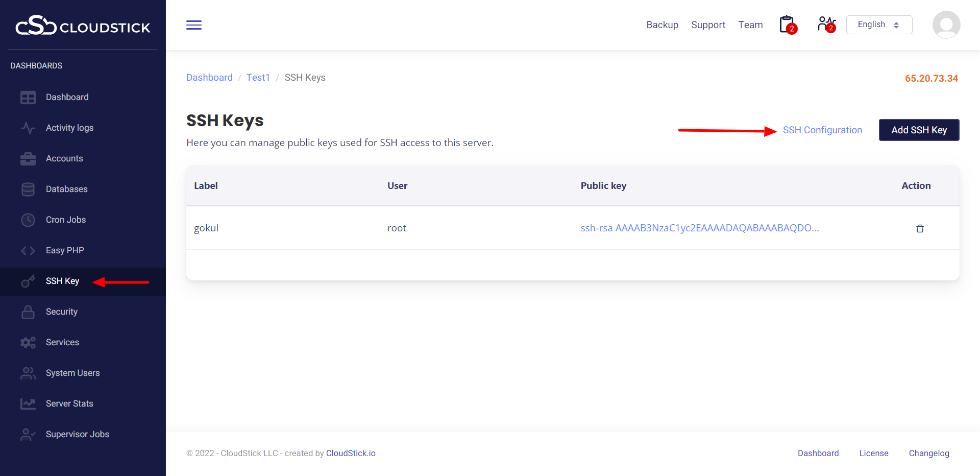Click the Databases sidebar icon
Image resolution: width=980 pixels, height=476 pixels.
click(28, 189)
